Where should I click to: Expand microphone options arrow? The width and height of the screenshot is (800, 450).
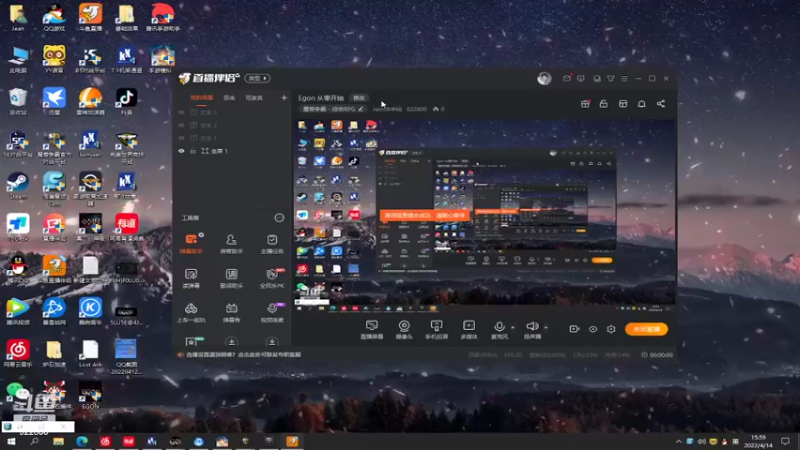tap(513, 327)
